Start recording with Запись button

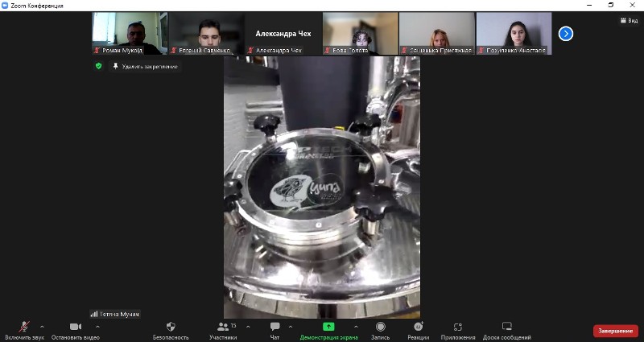coord(380,331)
